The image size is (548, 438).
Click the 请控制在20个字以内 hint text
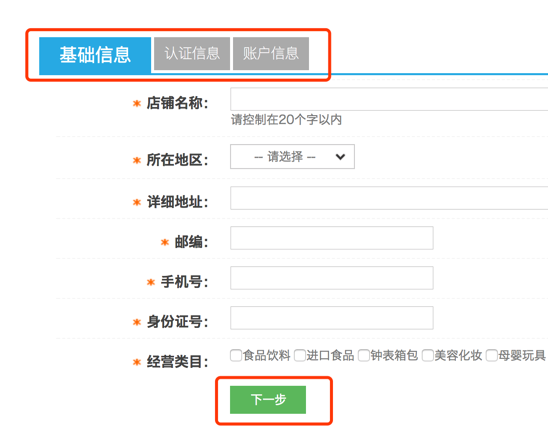(x=286, y=120)
